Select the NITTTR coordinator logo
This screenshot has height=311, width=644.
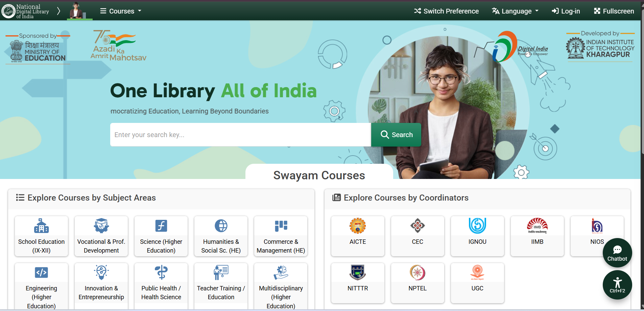point(358,273)
